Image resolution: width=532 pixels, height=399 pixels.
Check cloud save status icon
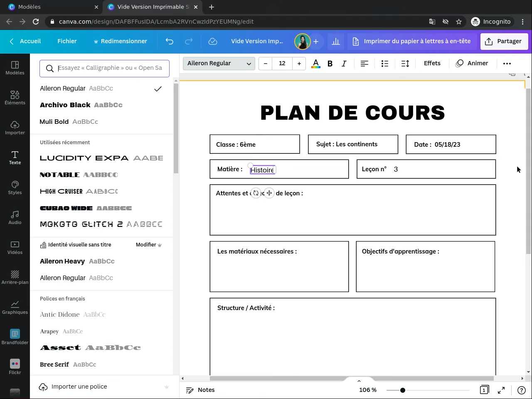click(x=213, y=41)
